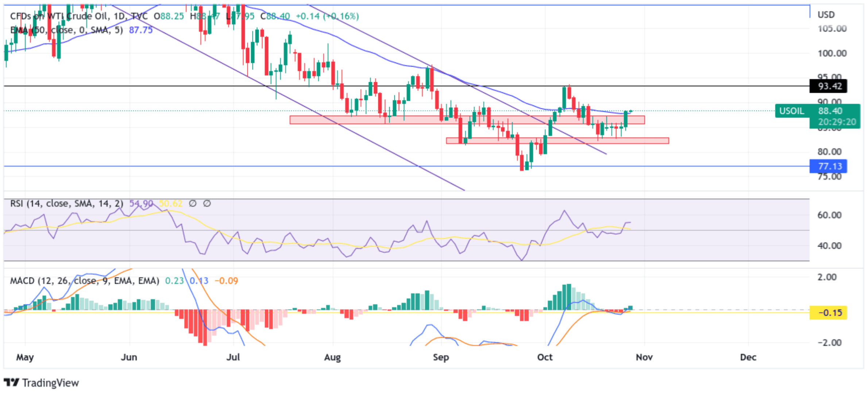Click the 80.00 price axis label
This screenshot has width=868, height=413.
tap(829, 152)
